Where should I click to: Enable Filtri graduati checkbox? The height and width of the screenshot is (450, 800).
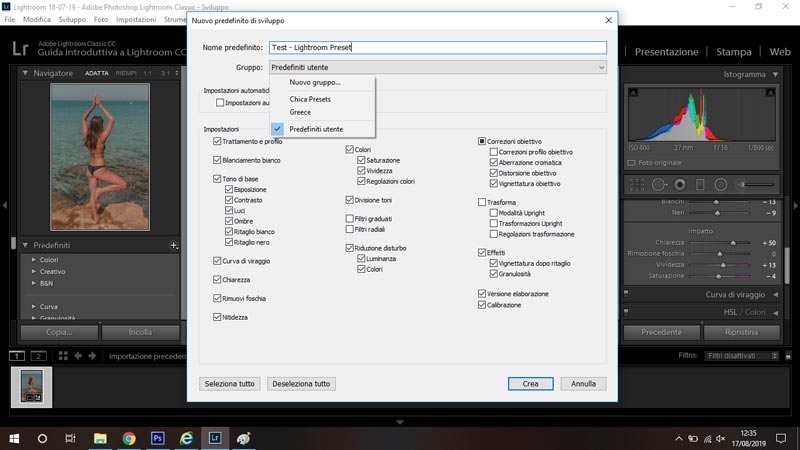[349, 218]
